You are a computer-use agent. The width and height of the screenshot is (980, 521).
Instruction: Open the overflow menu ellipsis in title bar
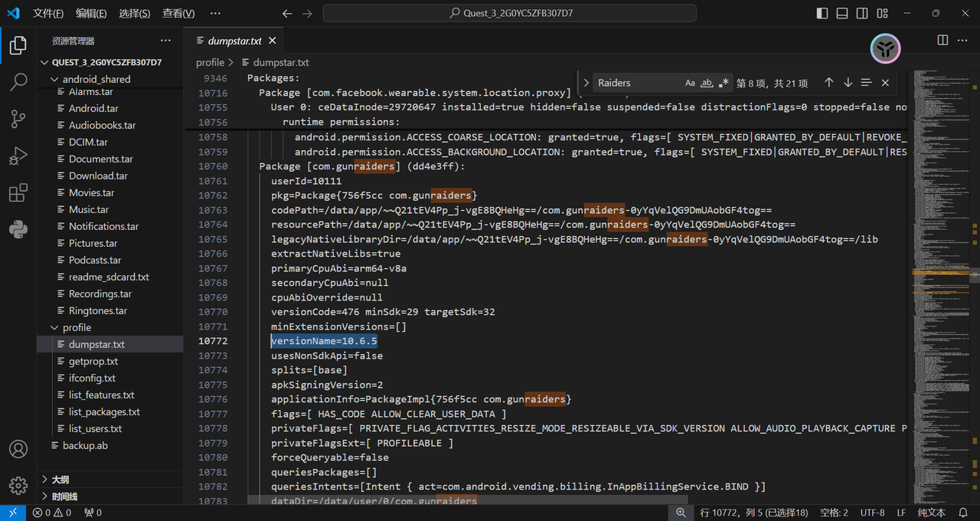click(215, 13)
